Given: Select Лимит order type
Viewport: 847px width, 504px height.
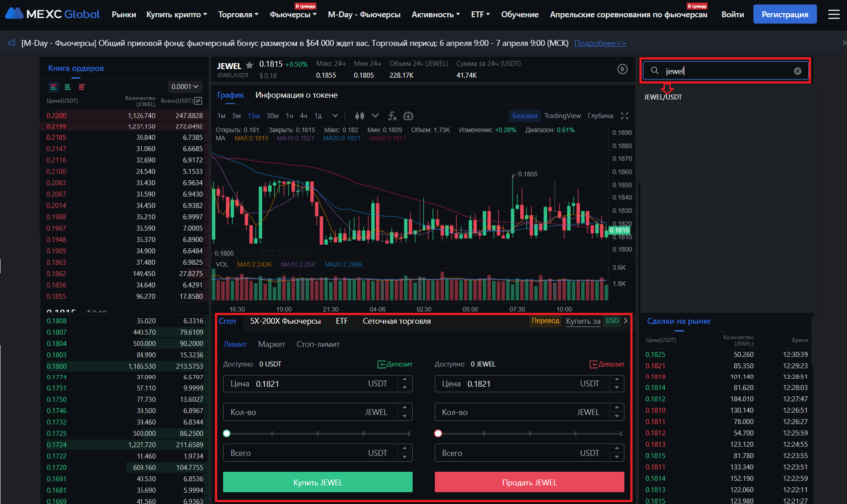Looking at the screenshot, I should [234, 344].
